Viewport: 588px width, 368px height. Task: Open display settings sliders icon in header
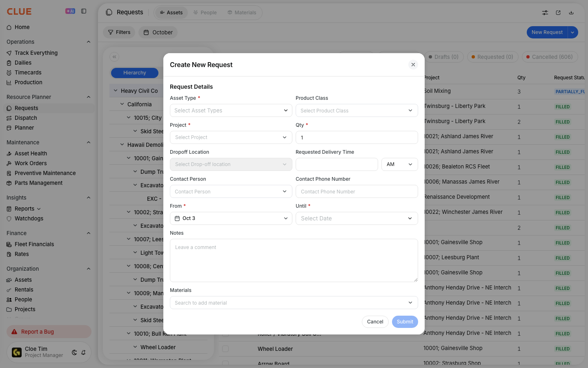point(545,13)
